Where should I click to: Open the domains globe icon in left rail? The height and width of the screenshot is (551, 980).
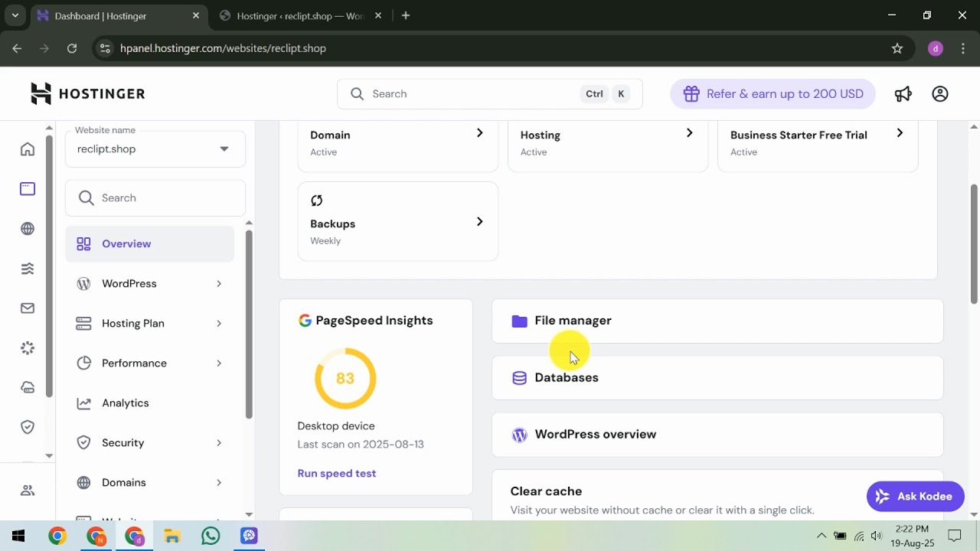coord(28,229)
